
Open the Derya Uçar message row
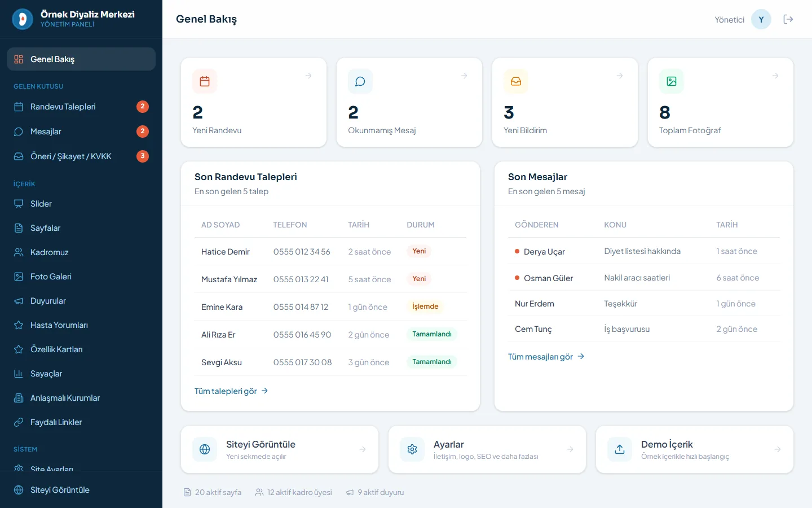click(644, 251)
